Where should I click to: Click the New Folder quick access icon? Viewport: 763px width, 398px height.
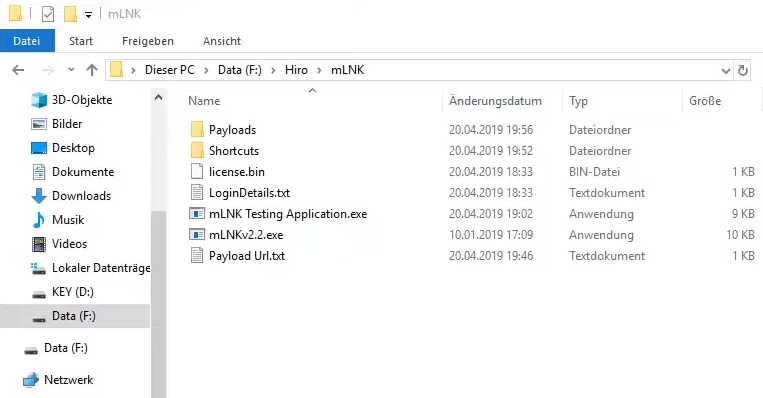[x=71, y=14]
